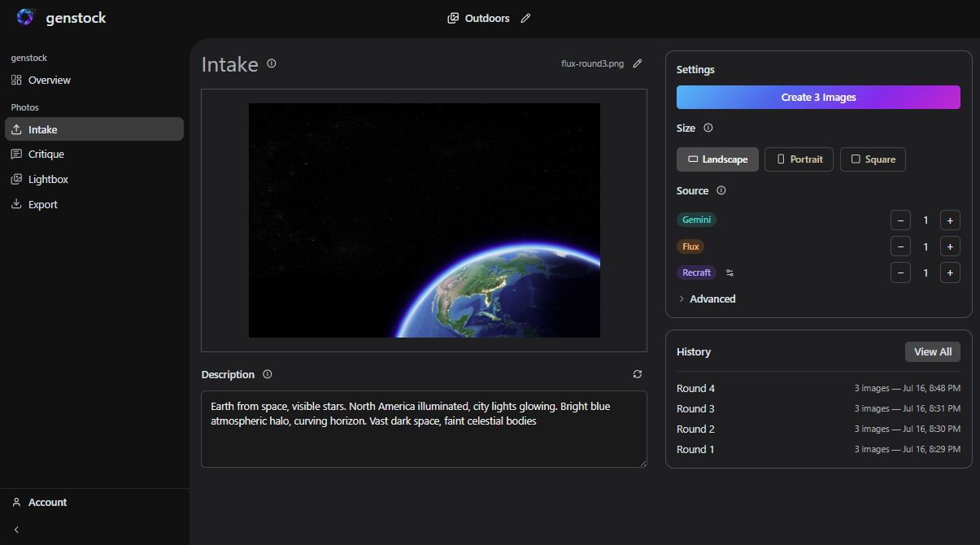
Task: Open the Account menu
Action: click(x=94, y=502)
